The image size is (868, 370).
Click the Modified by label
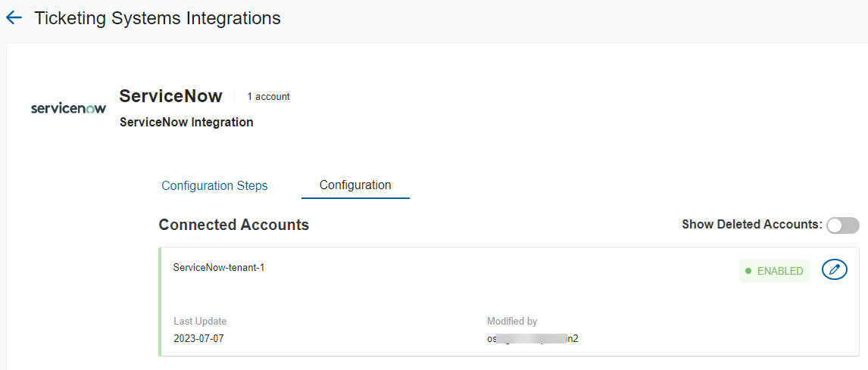pyautogui.click(x=512, y=322)
